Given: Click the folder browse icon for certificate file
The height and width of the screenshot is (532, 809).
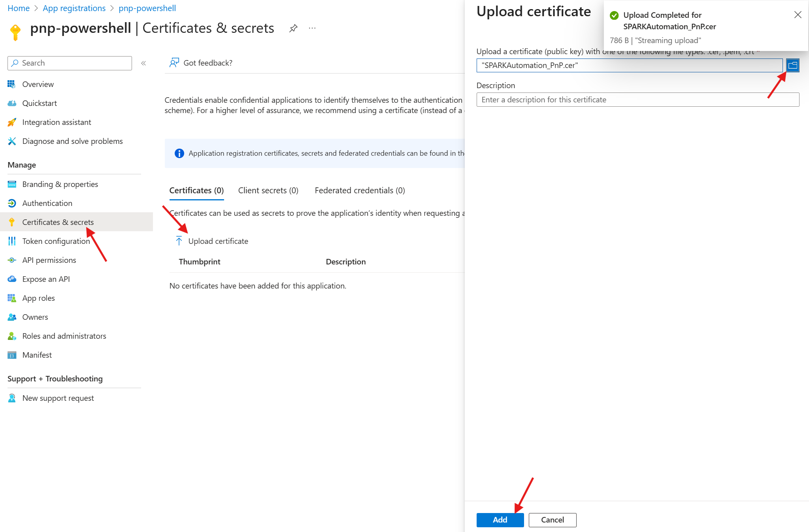Looking at the screenshot, I should point(792,65).
